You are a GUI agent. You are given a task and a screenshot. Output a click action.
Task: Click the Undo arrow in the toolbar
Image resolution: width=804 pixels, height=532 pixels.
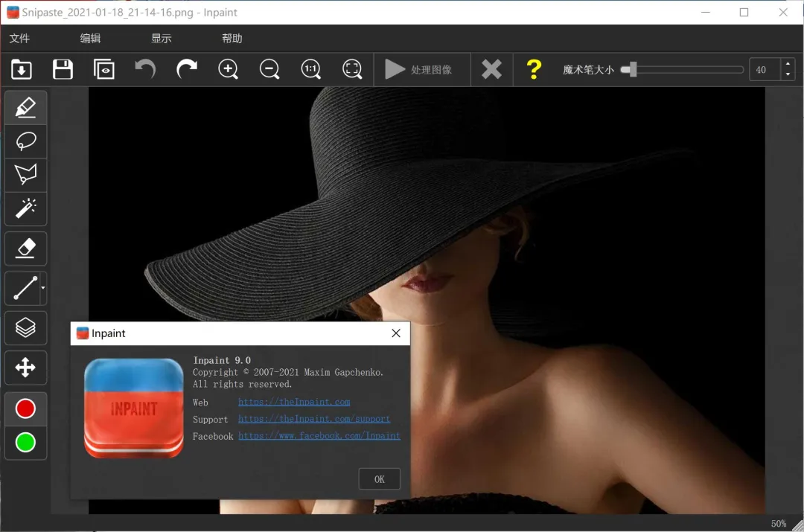145,70
